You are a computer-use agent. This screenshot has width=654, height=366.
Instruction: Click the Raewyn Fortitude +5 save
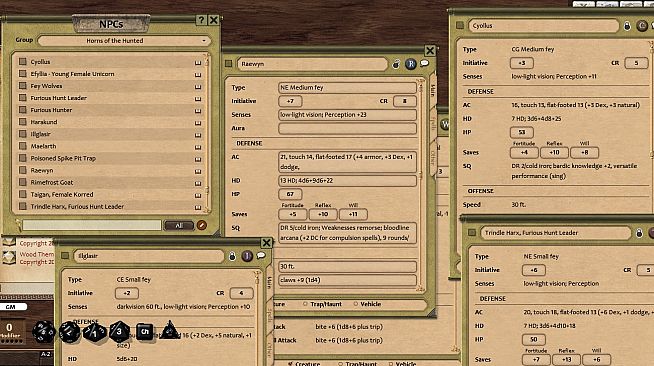pyautogui.click(x=292, y=214)
